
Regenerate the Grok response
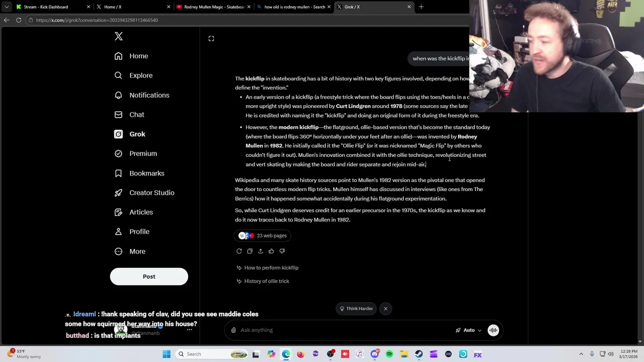(x=239, y=251)
